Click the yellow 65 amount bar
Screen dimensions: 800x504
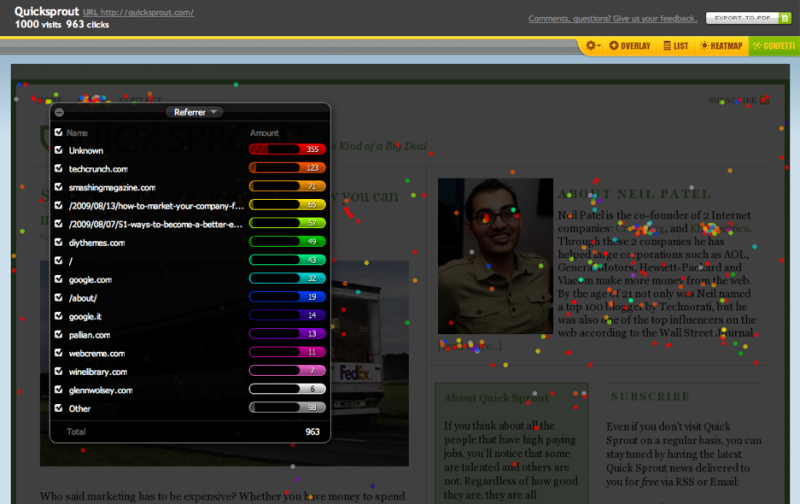[287, 205]
